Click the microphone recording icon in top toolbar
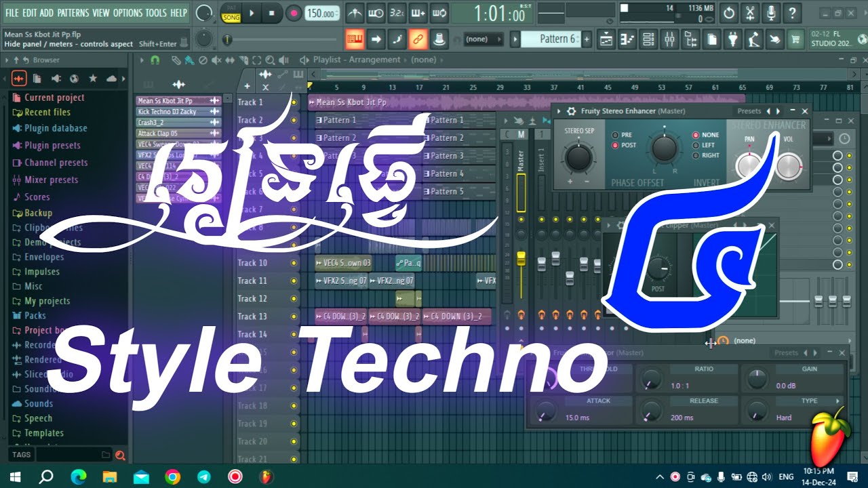The height and width of the screenshot is (488, 868). tap(770, 13)
